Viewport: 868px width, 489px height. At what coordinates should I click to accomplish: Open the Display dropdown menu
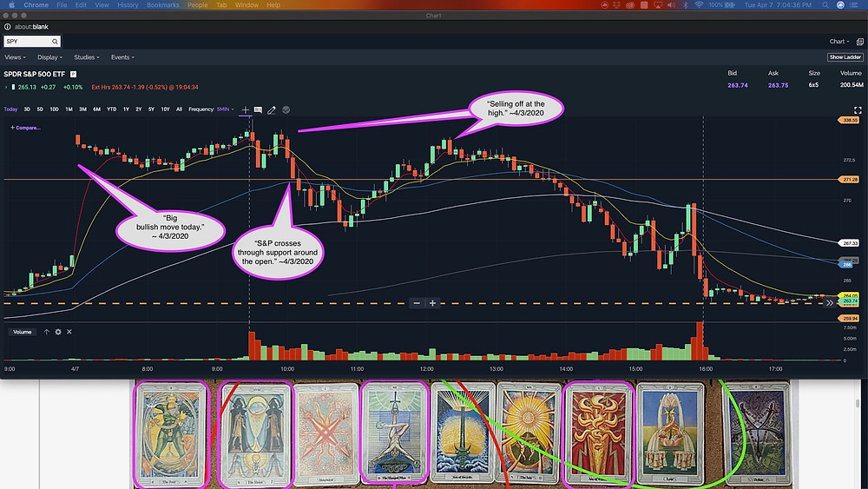(49, 57)
